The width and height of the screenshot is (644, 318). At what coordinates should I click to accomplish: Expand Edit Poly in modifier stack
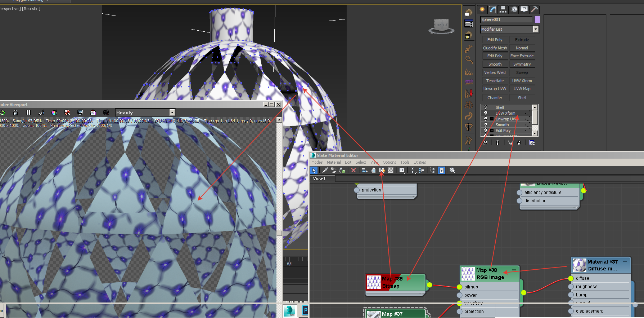(492, 130)
